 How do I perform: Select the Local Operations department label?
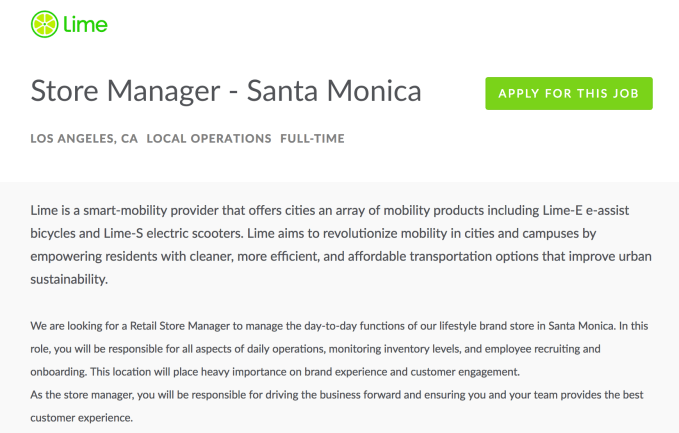tap(209, 139)
